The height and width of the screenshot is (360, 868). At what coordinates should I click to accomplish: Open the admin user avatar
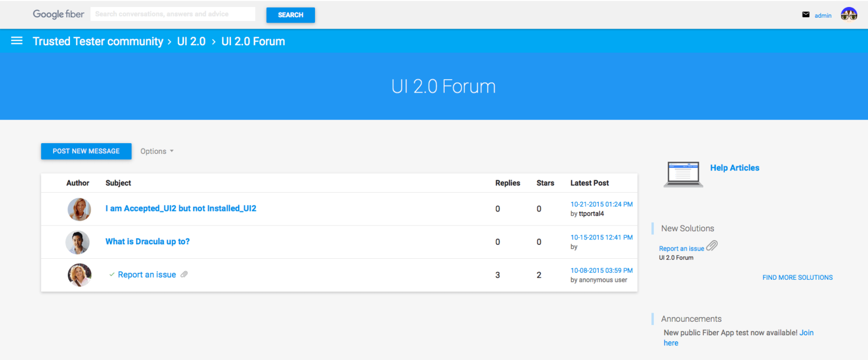[x=849, y=15]
